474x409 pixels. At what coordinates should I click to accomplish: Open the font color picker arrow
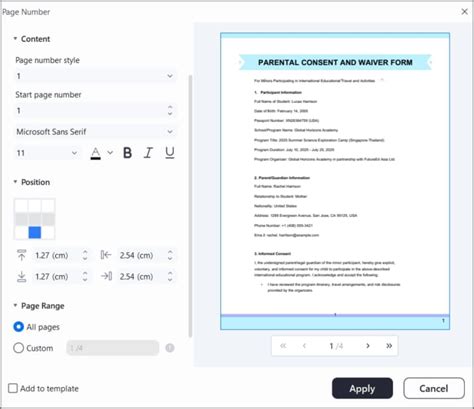[x=110, y=153]
